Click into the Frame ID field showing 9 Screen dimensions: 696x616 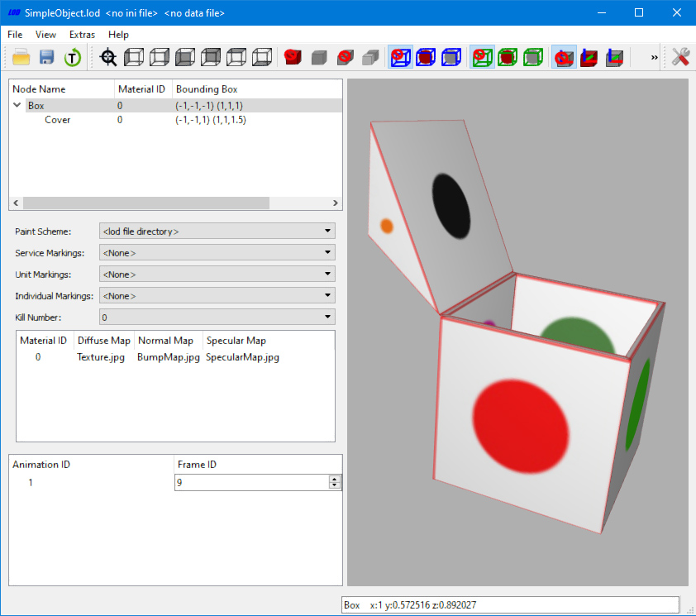251,482
